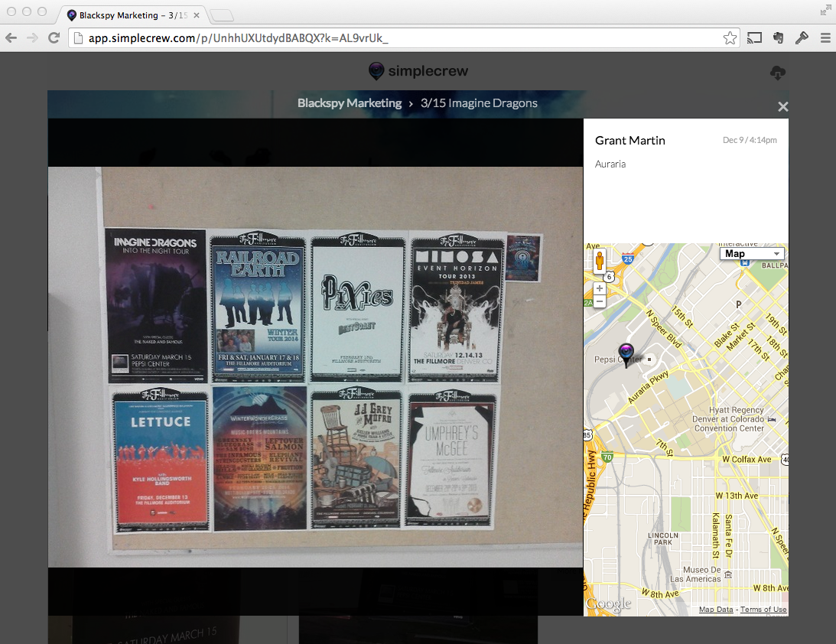Open the Terms of Use link

pyautogui.click(x=763, y=610)
